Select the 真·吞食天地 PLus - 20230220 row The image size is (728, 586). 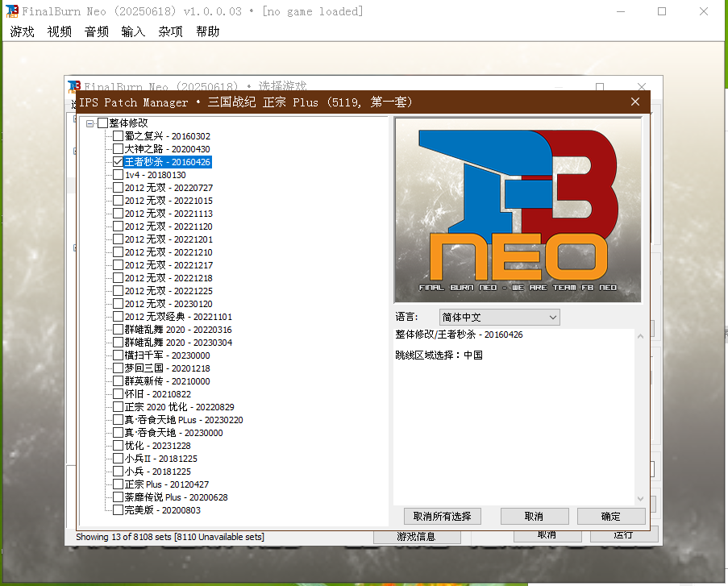tap(183, 420)
